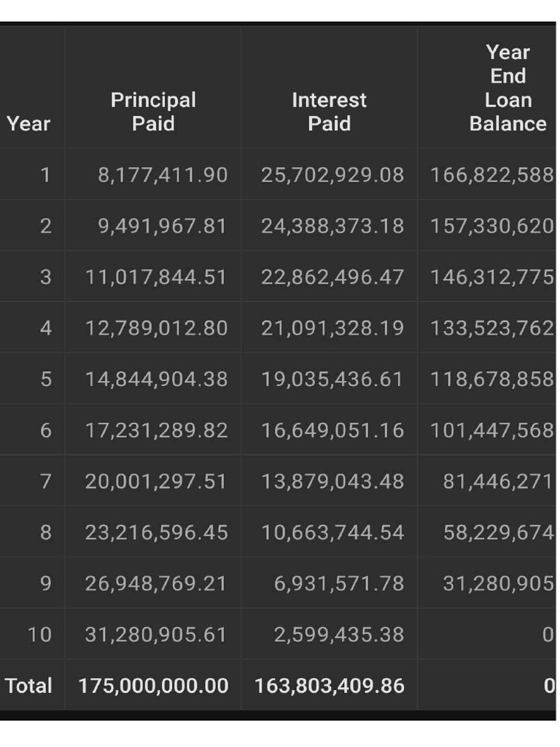
Task: Click total interest 163,803,409.86
Action: click(330, 686)
